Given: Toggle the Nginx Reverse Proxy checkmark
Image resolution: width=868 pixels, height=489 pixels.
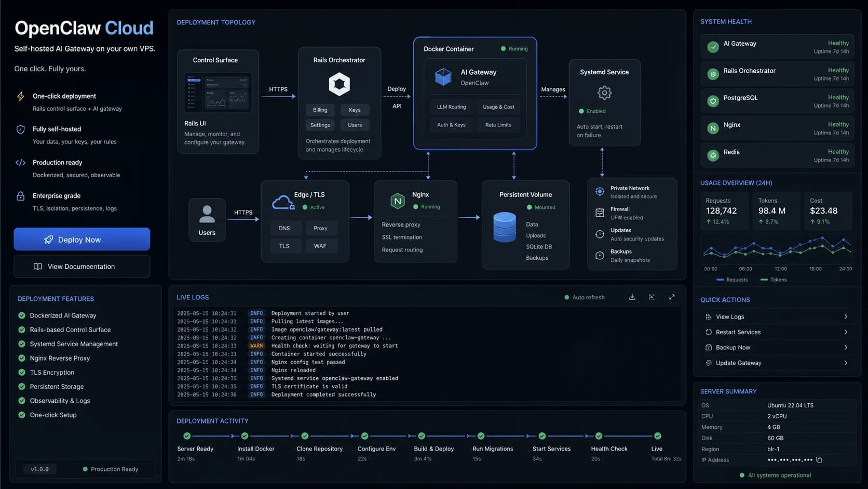Looking at the screenshot, I should [22, 358].
